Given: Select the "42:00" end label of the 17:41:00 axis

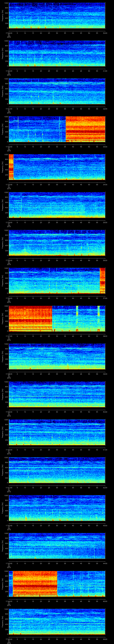Looking at the screenshot, I should click(x=105, y=487).
